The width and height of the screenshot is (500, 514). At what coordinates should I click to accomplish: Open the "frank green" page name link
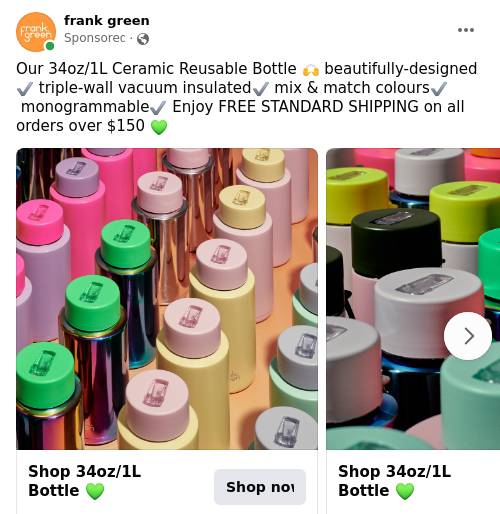[x=107, y=21]
